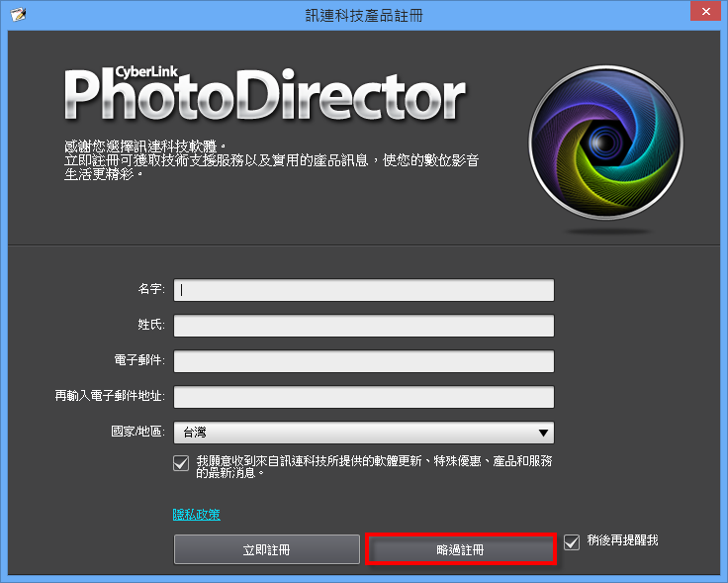
Task: Click the 立即註冊 button
Action: click(266, 549)
